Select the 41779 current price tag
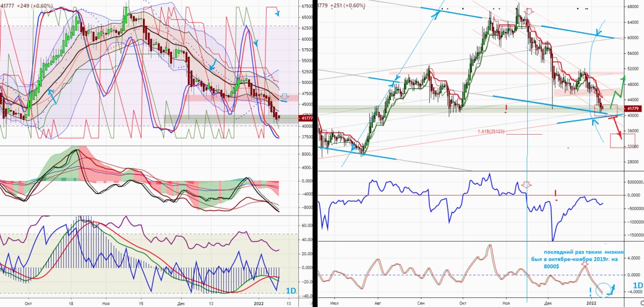644x307 pixels. [x=632, y=108]
